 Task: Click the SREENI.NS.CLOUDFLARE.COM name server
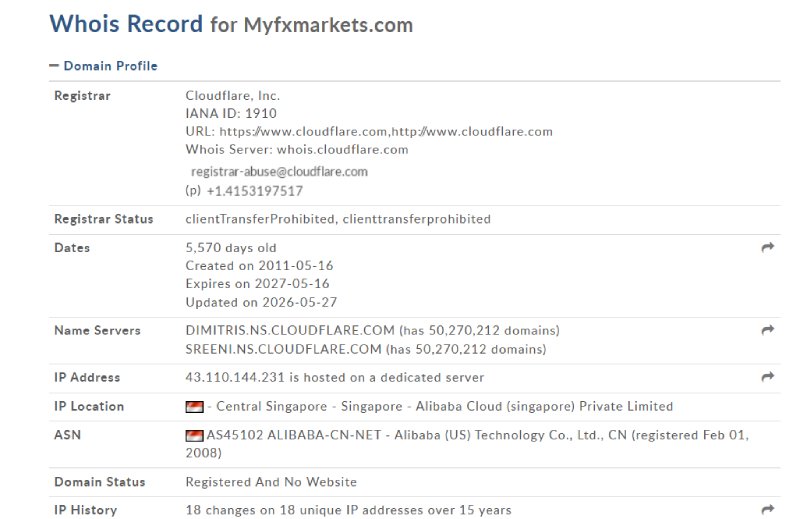[284, 349]
